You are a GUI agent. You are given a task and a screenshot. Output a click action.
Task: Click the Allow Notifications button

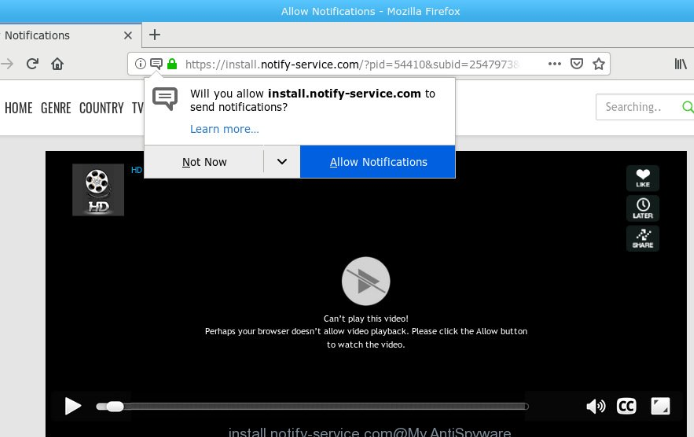pyautogui.click(x=378, y=162)
